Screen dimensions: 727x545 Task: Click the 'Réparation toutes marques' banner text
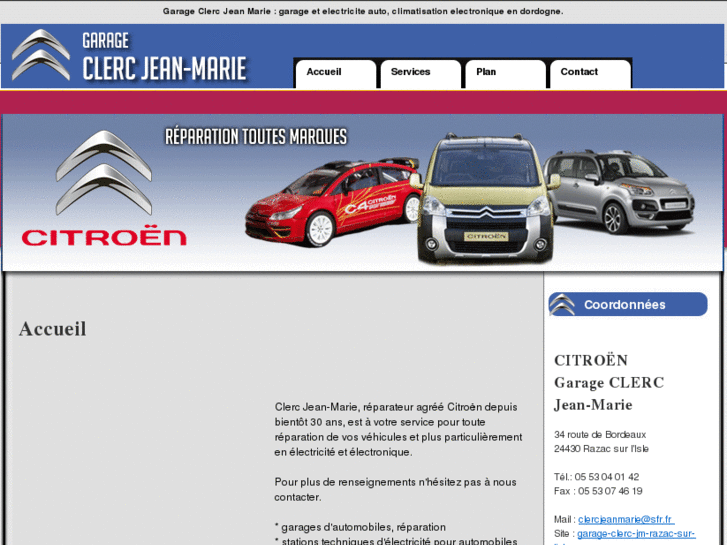(256, 137)
